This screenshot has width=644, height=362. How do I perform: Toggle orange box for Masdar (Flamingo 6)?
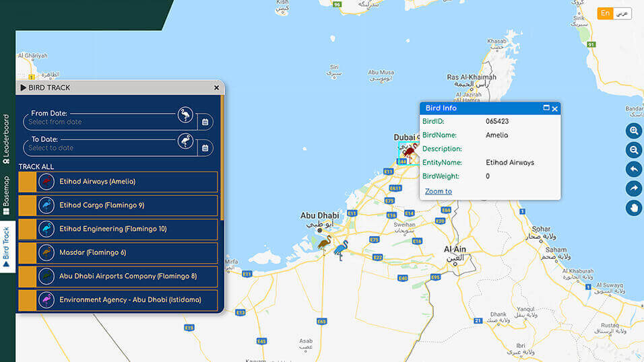click(28, 253)
